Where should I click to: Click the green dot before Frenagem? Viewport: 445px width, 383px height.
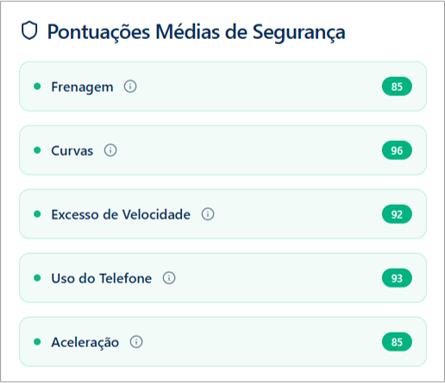(x=37, y=87)
